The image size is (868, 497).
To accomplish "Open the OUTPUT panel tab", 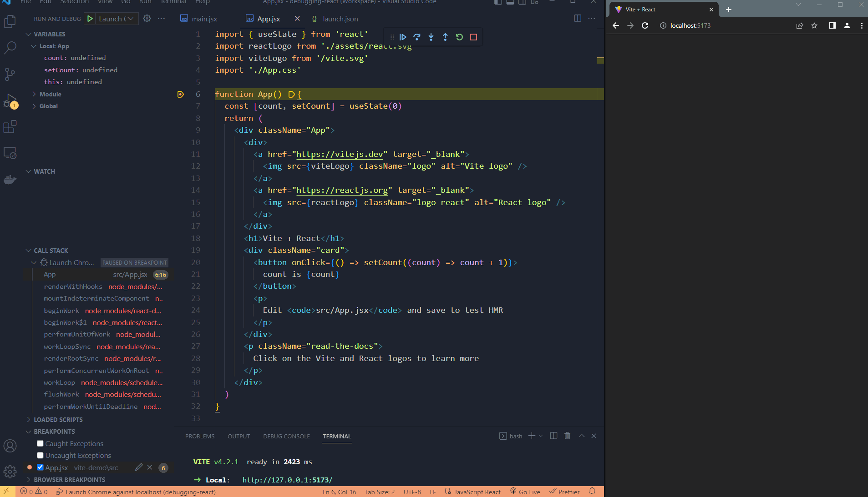I will (239, 436).
